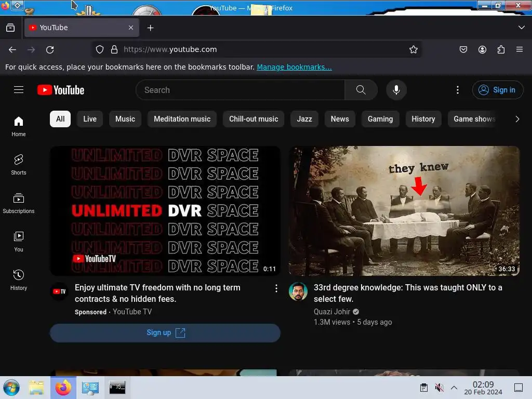The width and height of the screenshot is (532, 399).
Task: Select the Music filter chip
Action: [125, 119]
